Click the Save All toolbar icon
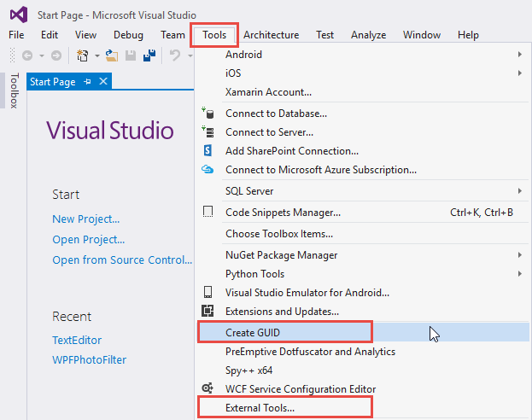The image size is (532, 420). [149, 55]
